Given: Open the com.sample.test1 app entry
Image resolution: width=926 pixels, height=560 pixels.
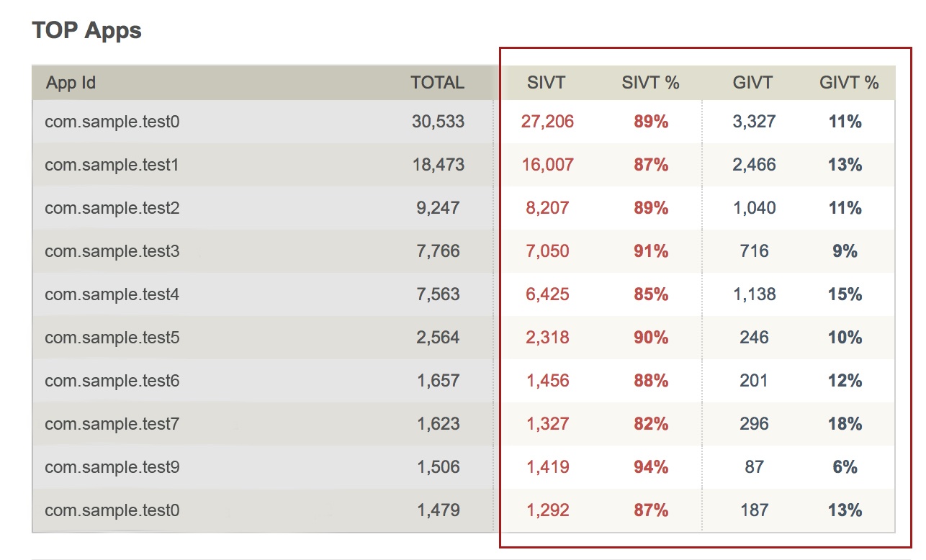Looking at the screenshot, I should pyautogui.click(x=112, y=165).
